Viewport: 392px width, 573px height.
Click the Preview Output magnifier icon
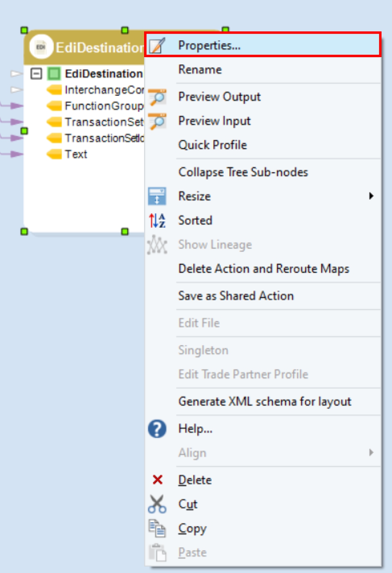click(x=157, y=97)
